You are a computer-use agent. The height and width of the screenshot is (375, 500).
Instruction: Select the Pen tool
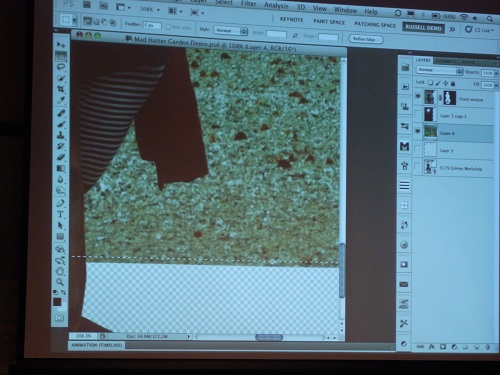(x=60, y=203)
